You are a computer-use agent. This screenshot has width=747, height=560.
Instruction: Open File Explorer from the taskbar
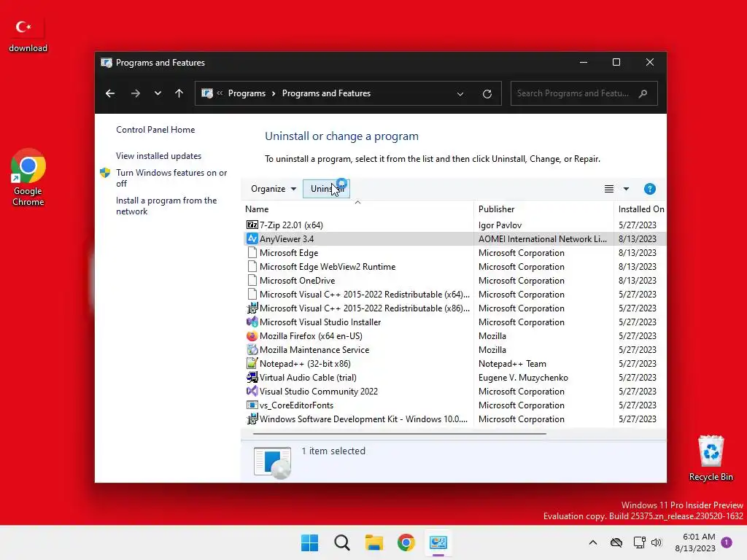374,542
